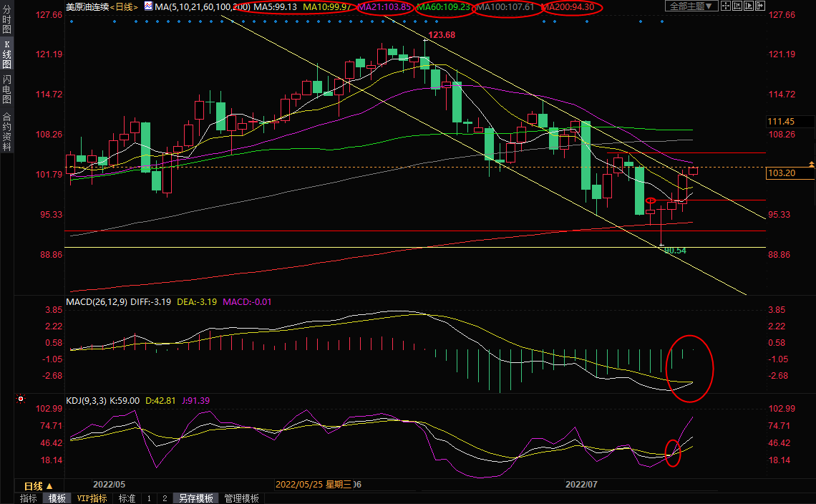Image resolution: width=816 pixels, height=504 pixels.
Task: Select template number 1
Action: pos(149,498)
